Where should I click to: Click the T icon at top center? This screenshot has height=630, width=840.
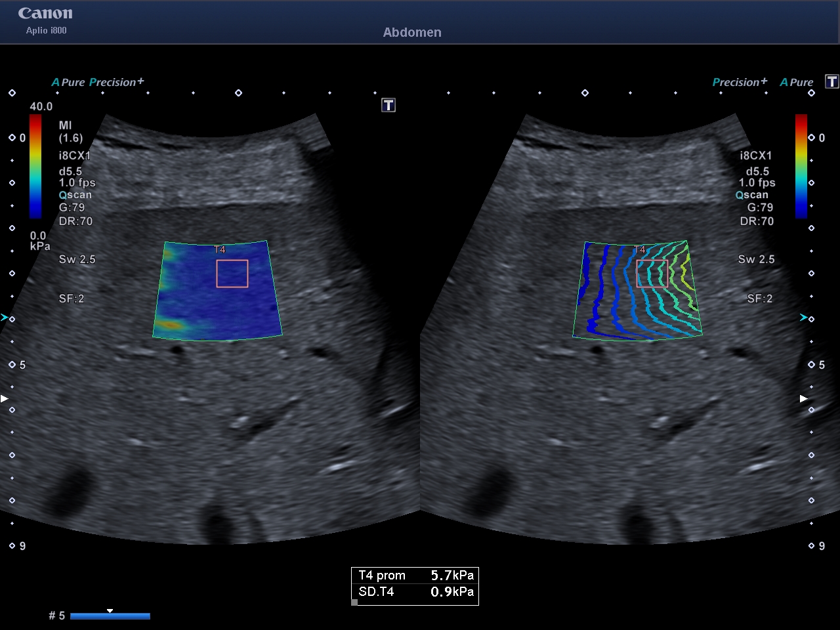coord(388,105)
